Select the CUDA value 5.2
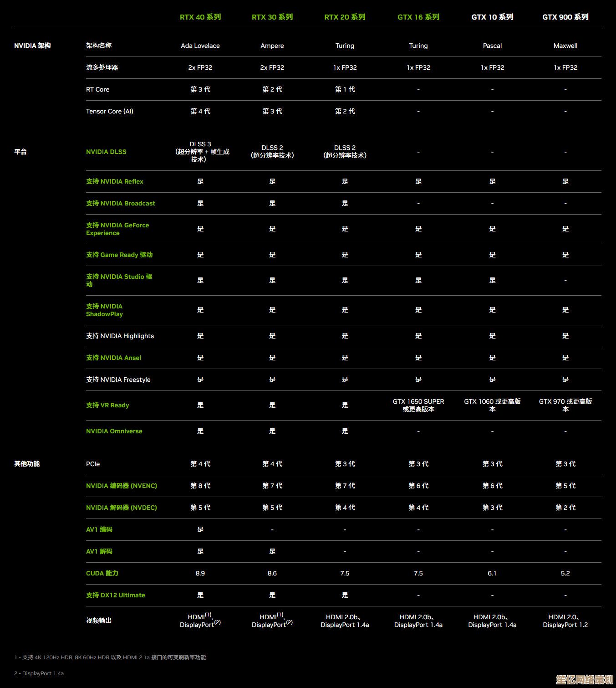 click(x=565, y=573)
